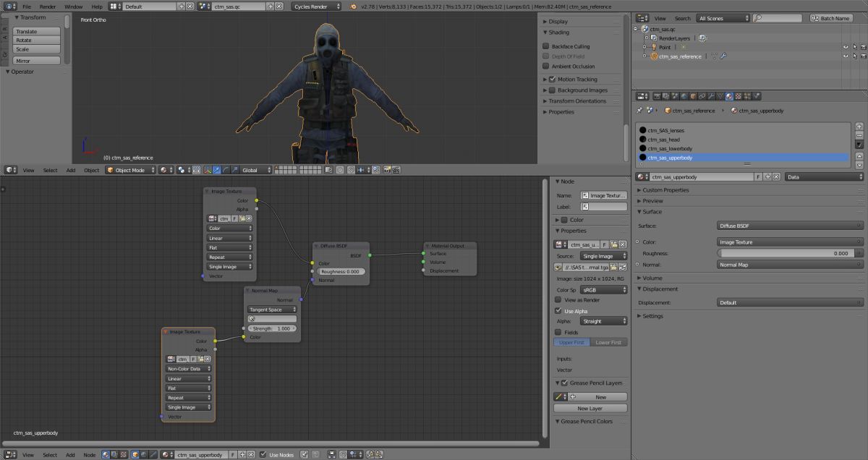Open the Surface Diffuse BSDF dropdown

791,226
